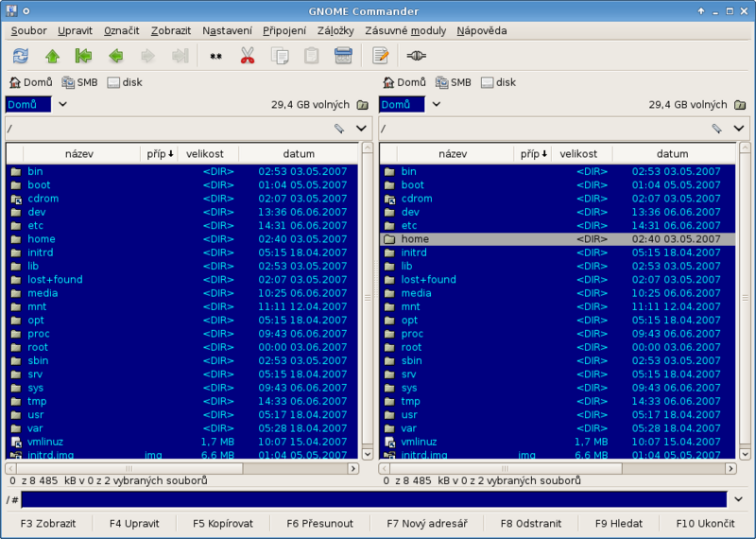Click the file name copy asterisks icon
The image size is (756, 539).
(215, 57)
